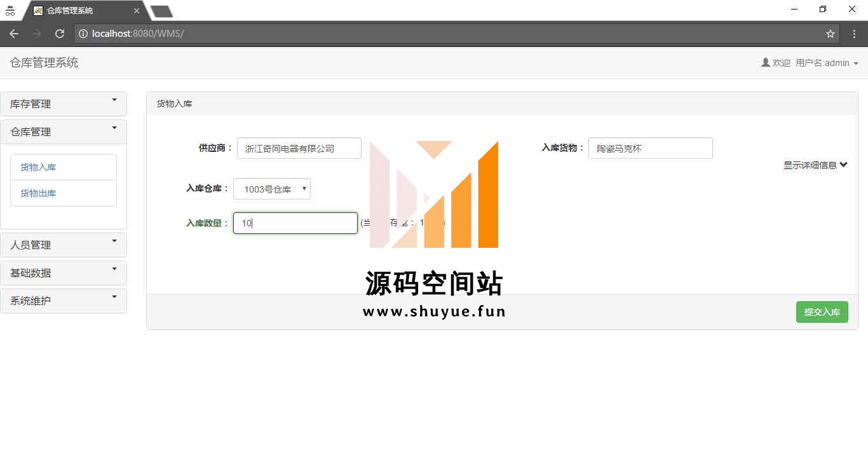Expand the 基础数据 sidebar section

64,273
